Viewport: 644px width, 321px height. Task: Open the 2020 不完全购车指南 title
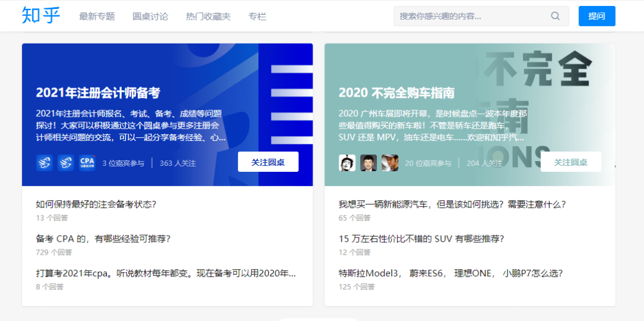click(x=397, y=93)
